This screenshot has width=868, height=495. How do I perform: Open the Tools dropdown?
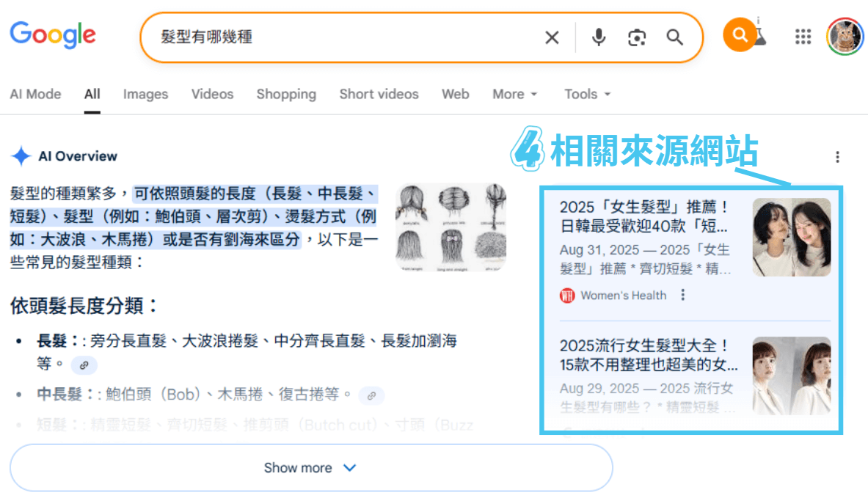pos(587,94)
